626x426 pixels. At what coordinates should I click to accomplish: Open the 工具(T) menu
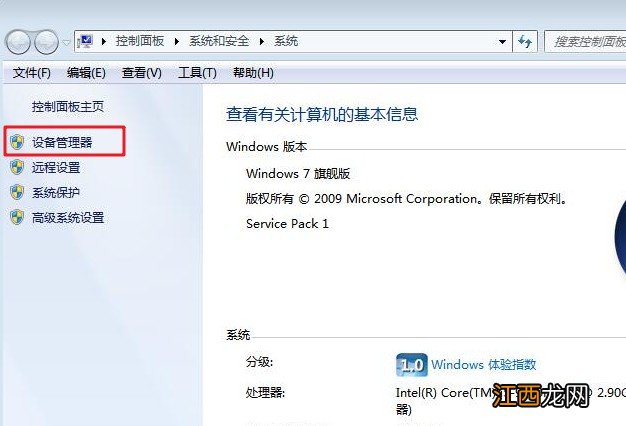[197, 73]
